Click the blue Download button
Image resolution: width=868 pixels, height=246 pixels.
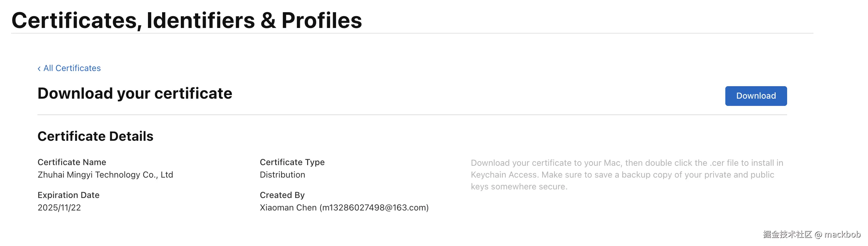click(756, 96)
